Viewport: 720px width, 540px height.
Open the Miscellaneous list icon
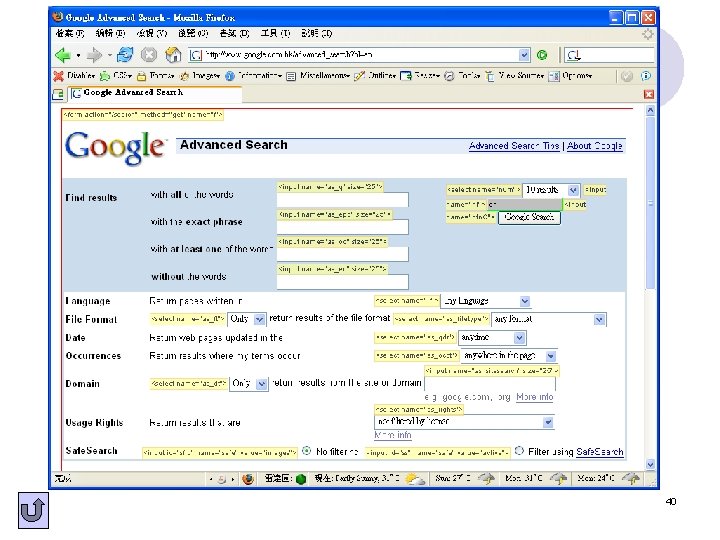[291, 76]
